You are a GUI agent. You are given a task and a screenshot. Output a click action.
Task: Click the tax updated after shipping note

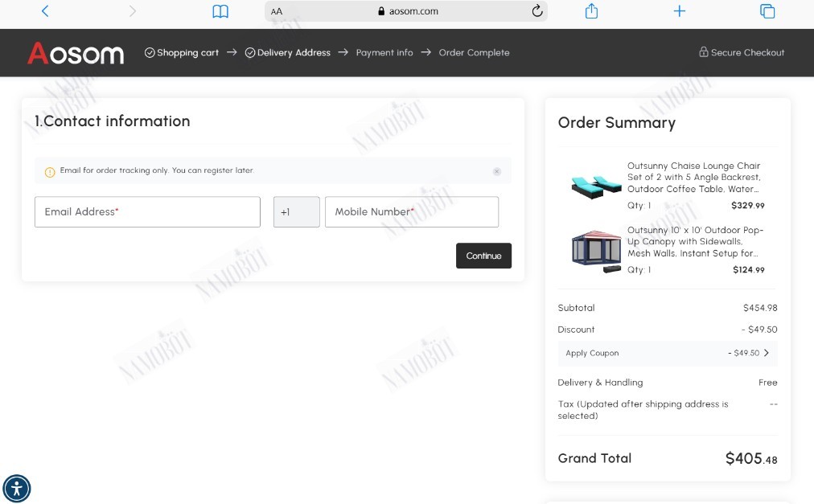tap(643, 409)
